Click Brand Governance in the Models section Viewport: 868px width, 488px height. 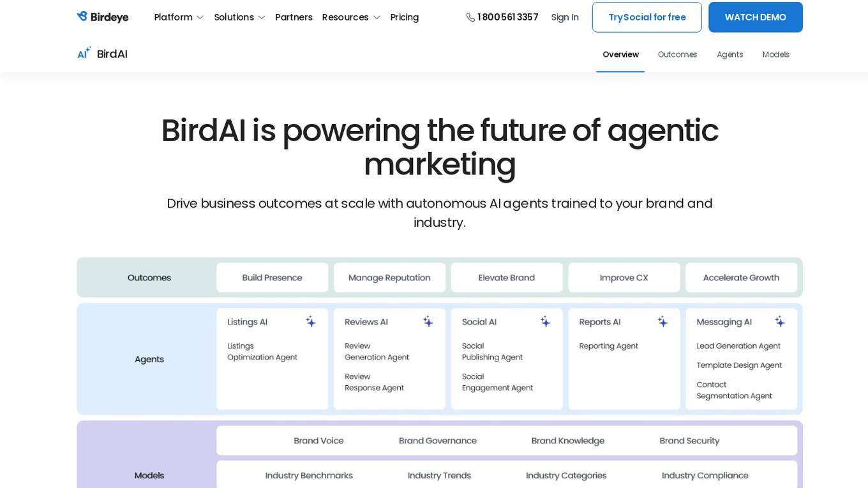[x=438, y=441]
